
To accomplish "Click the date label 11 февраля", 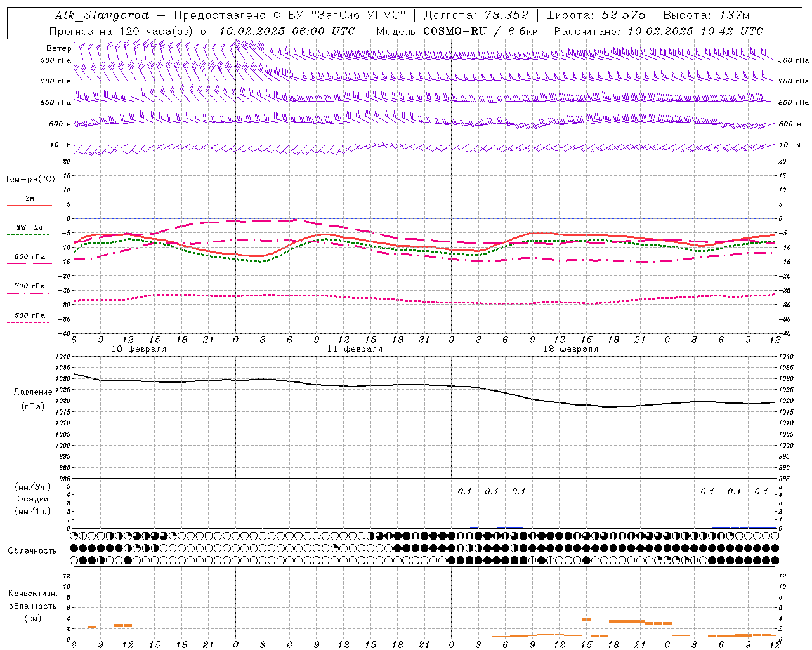I will pyautogui.click(x=355, y=349).
